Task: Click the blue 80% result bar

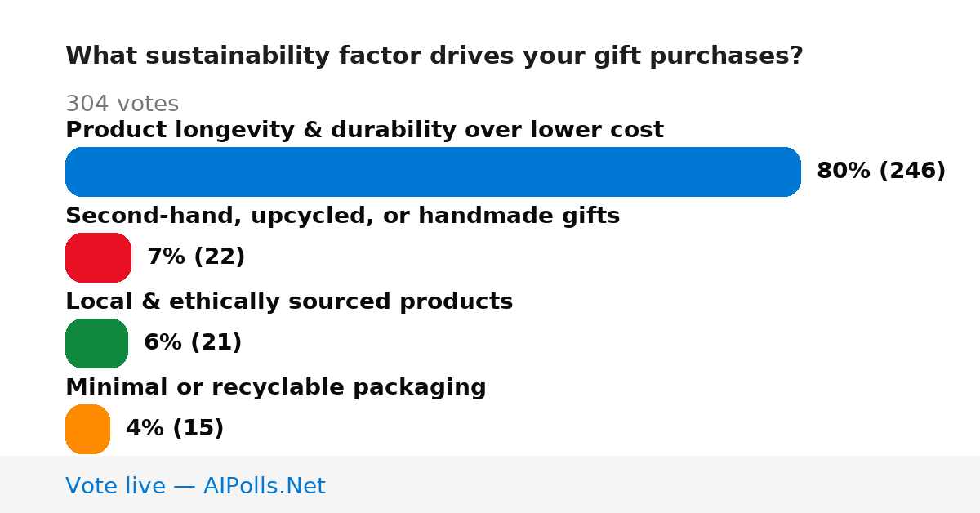Action: [433, 172]
